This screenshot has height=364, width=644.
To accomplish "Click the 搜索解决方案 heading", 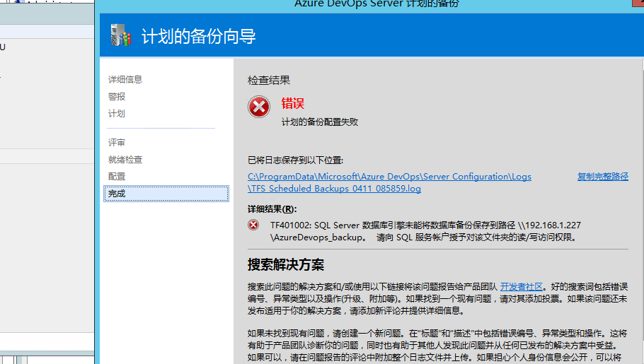I will 286,265.
